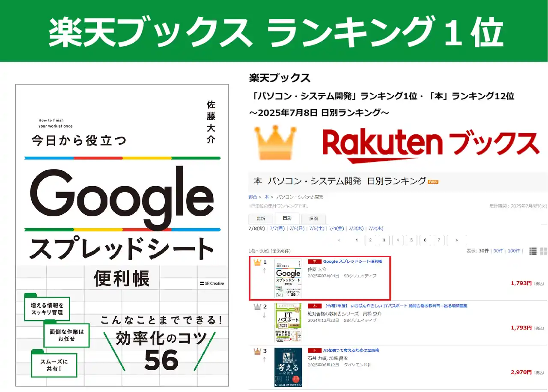Click the 楽天ブックス ランキング1位 banner

coord(274,31)
